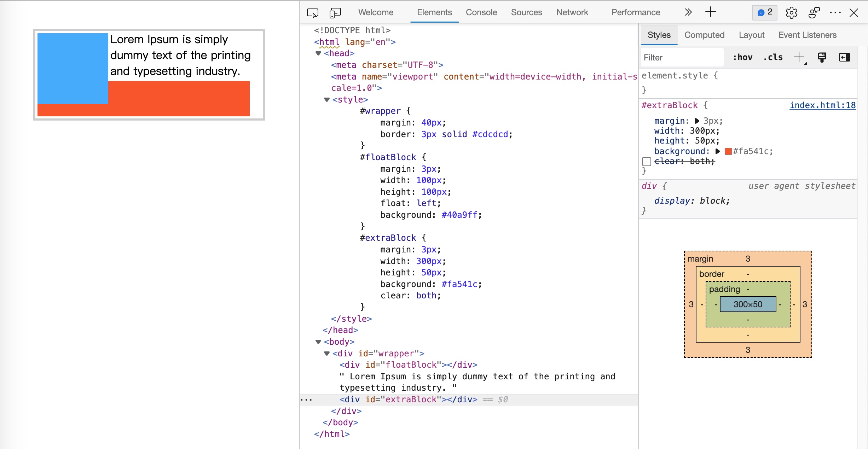Enable the clear: both checkbox
Image resolution: width=868 pixels, height=449 pixels.
(647, 162)
